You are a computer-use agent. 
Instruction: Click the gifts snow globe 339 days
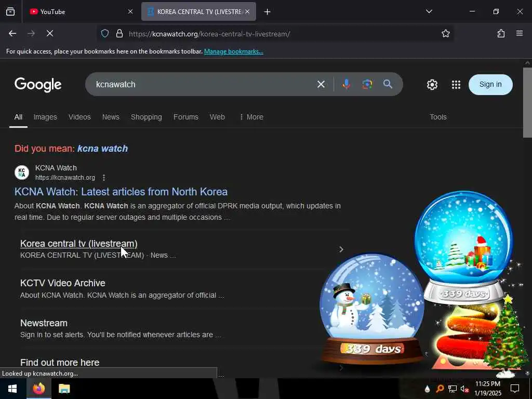pyautogui.click(x=464, y=247)
